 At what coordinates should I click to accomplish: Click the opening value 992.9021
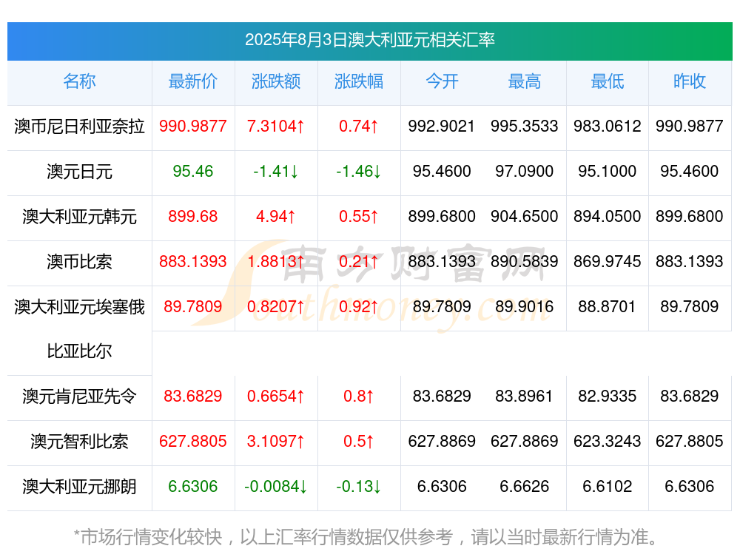[x=442, y=126]
